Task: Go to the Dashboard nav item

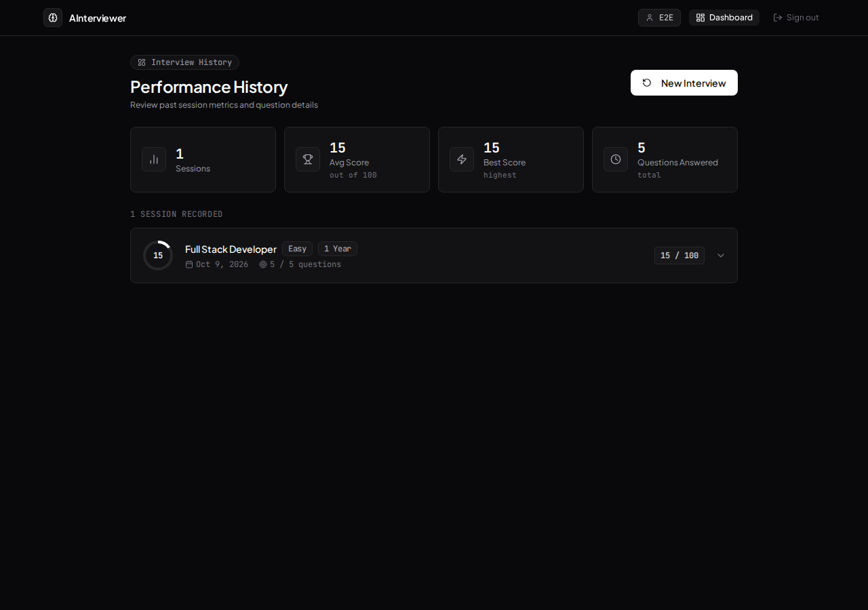Action: pyautogui.click(x=724, y=18)
